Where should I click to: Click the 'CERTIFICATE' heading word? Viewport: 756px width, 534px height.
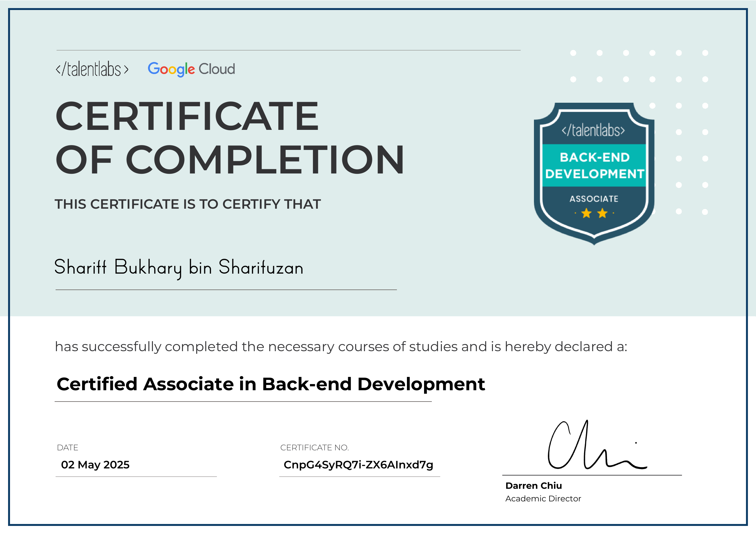click(x=187, y=116)
